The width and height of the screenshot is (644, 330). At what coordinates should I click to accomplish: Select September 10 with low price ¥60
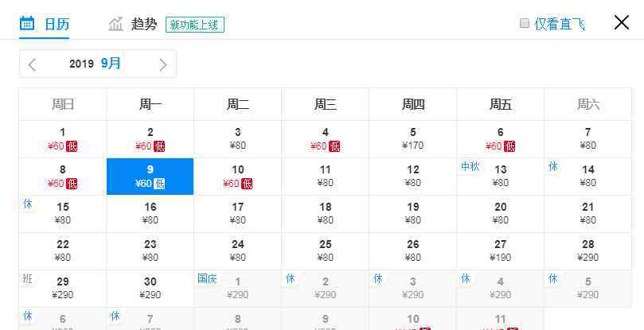coord(238,176)
